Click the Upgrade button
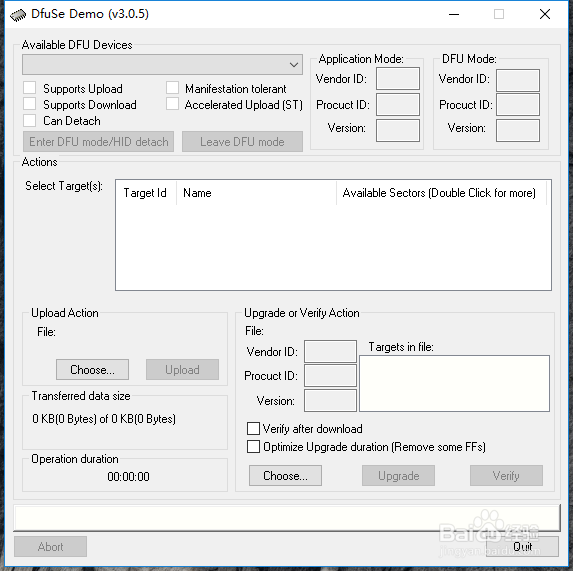This screenshot has width=573, height=571. tap(398, 476)
